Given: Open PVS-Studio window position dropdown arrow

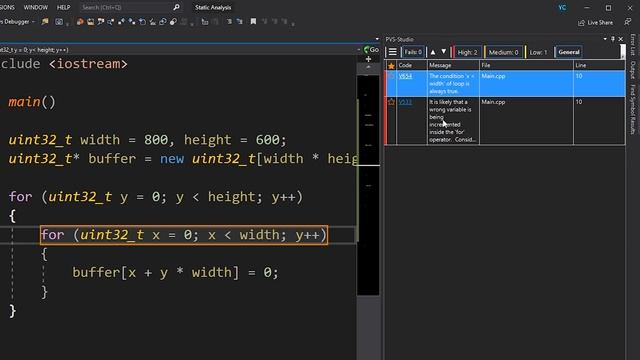Looking at the screenshot, I should pyautogui.click(x=605, y=39).
